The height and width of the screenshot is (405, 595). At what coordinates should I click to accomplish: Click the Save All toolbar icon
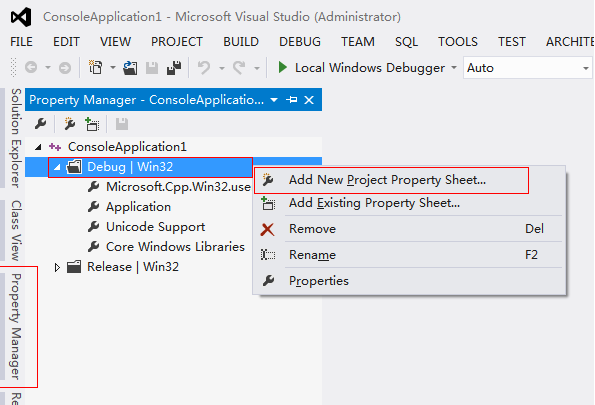pyautogui.click(x=174, y=68)
